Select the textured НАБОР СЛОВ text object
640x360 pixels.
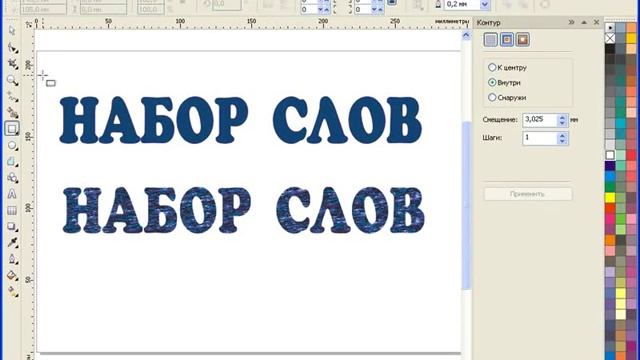(244, 211)
